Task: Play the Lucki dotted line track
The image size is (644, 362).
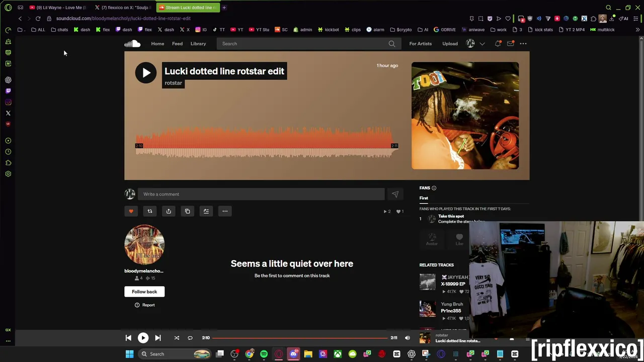Action: tap(145, 73)
